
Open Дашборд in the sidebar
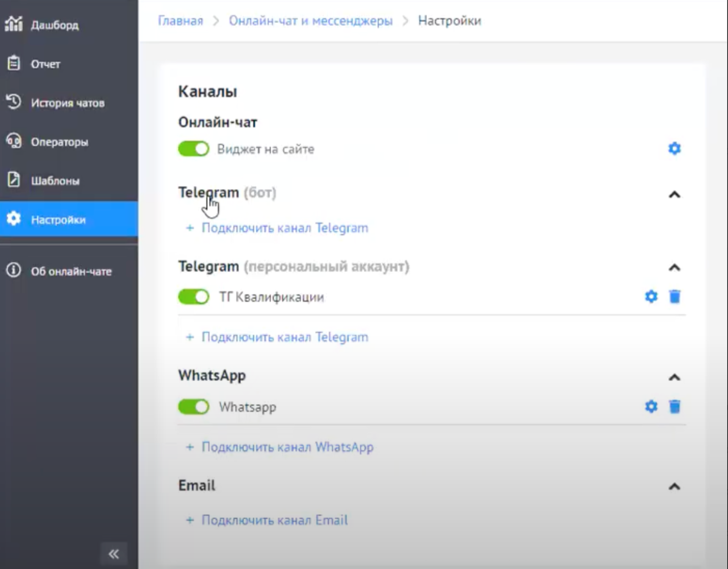(x=69, y=25)
